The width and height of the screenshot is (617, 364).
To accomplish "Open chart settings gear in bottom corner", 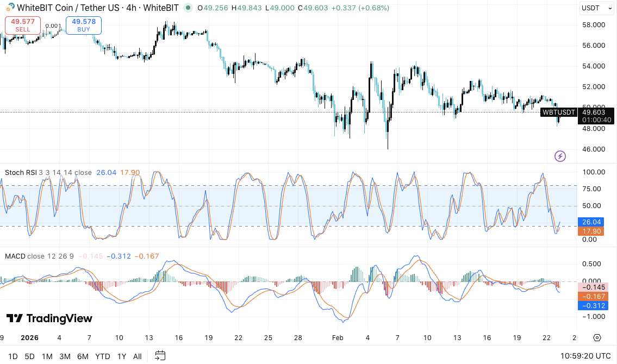I will [597, 337].
